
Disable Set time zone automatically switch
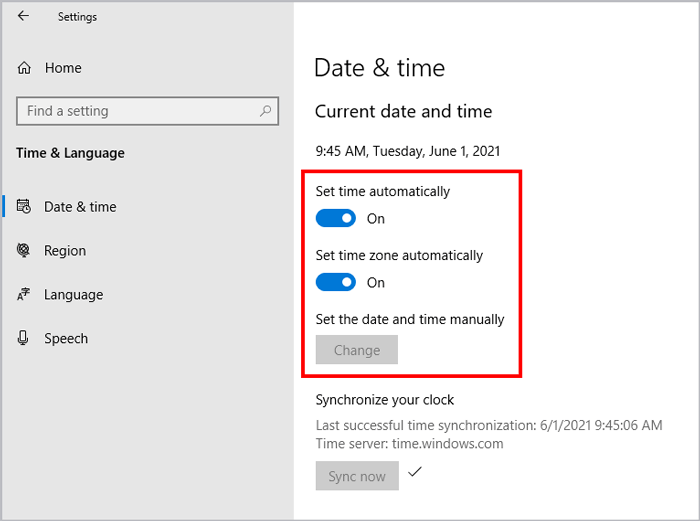click(336, 282)
